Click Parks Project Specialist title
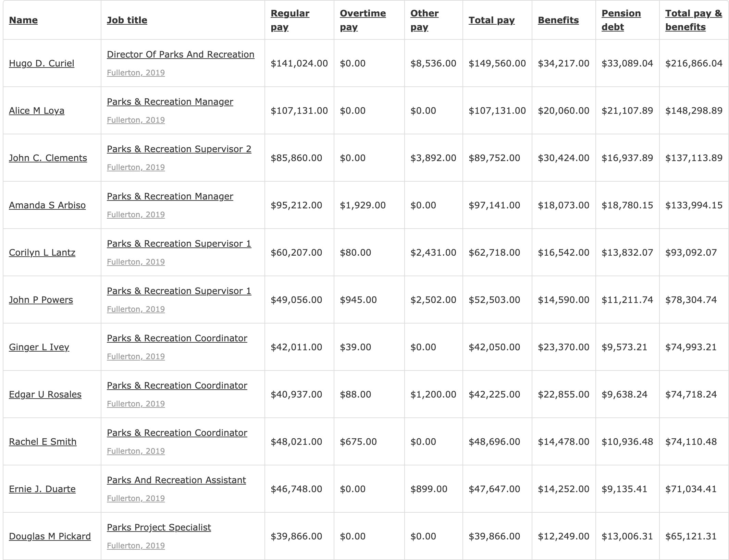This screenshot has height=560, width=729. [x=159, y=527]
